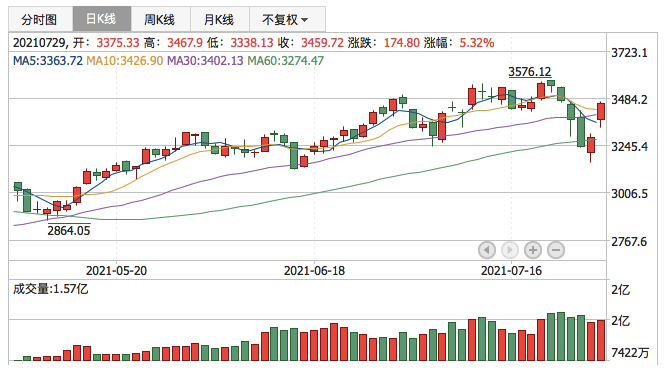Click the MA10:3426.90 indicator label
The width and height of the screenshot is (666, 371).
(124, 61)
